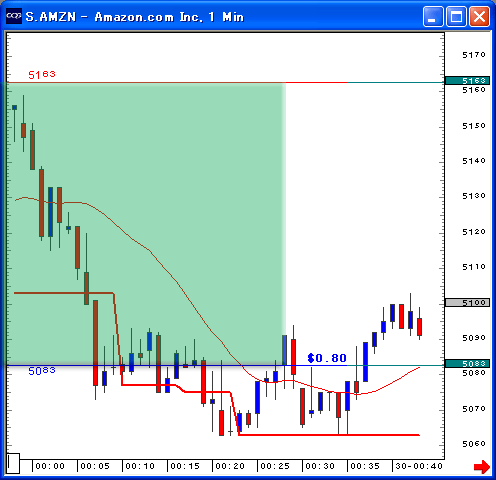Click the 00:00 time axis label
This screenshot has width=496, height=480.
coord(50,466)
